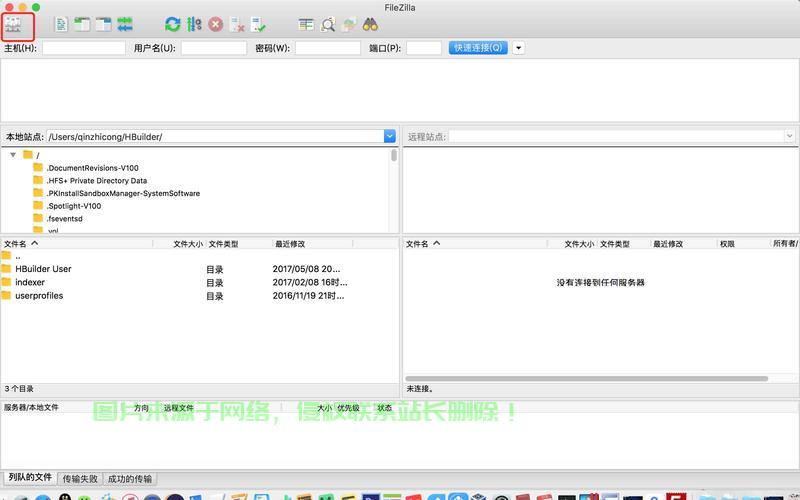The height and width of the screenshot is (500, 800).
Task: Select root / folder in local tree
Action: [x=32, y=155]
